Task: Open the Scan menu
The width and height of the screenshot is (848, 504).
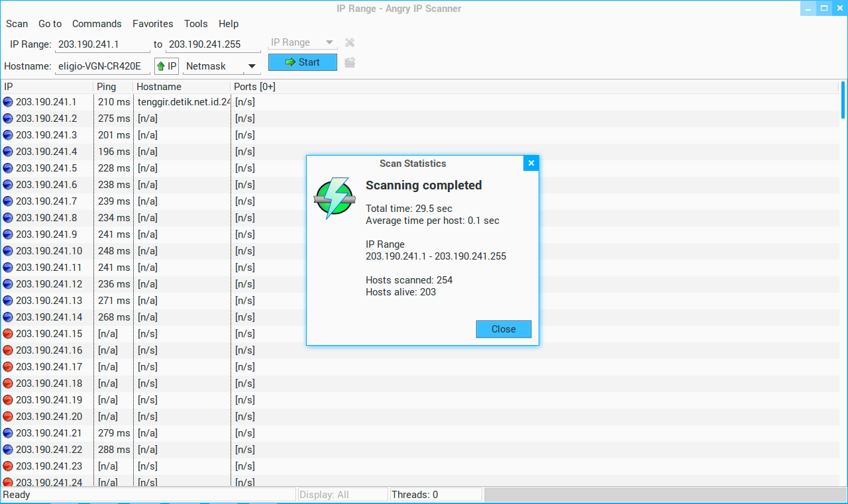Action: (x=17, y=24)
